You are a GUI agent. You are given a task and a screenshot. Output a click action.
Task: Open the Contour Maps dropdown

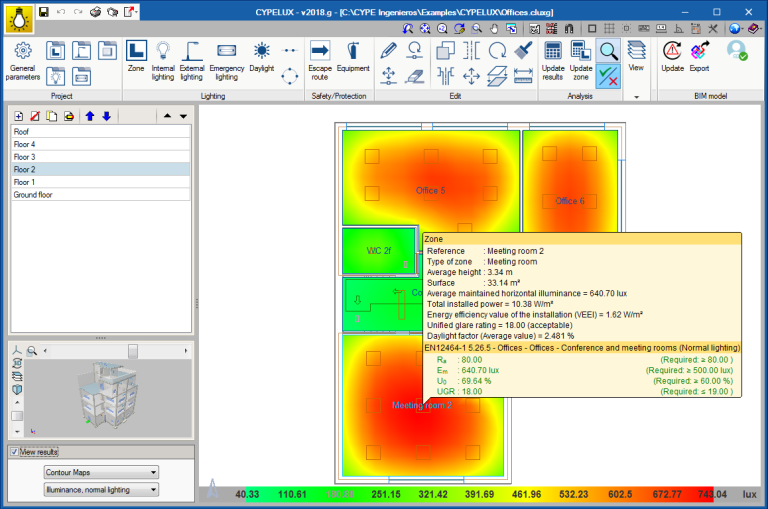[x=101, y=472]
